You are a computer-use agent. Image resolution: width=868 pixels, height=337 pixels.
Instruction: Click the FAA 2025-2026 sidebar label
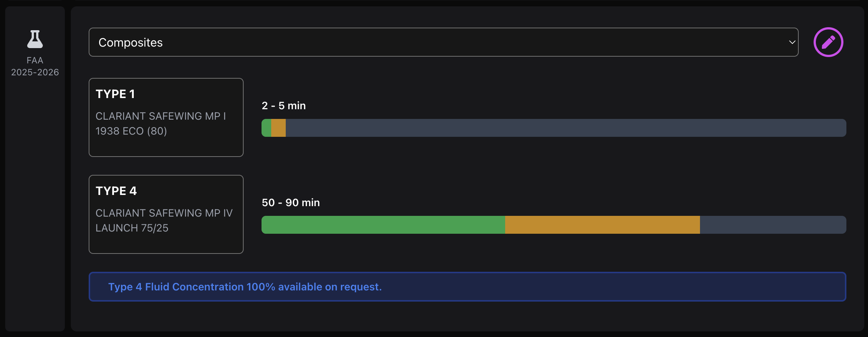[35, 66]
